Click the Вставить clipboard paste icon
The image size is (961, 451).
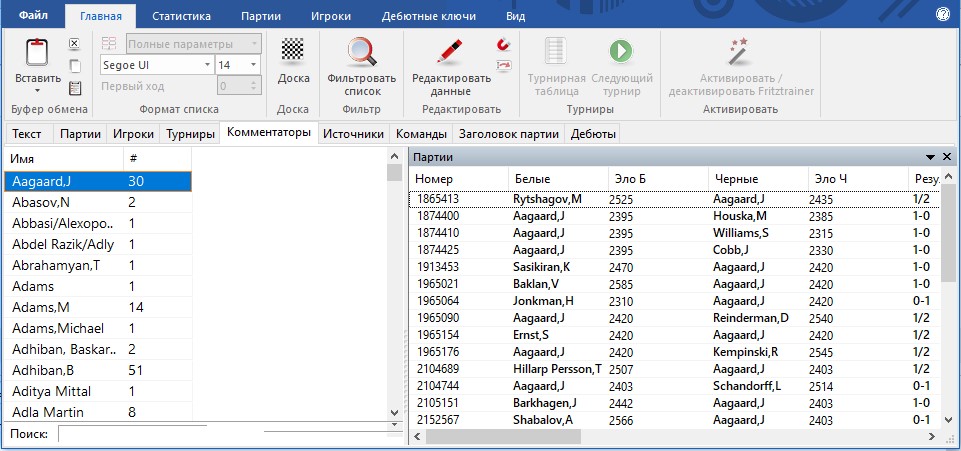tap(38, 53)
